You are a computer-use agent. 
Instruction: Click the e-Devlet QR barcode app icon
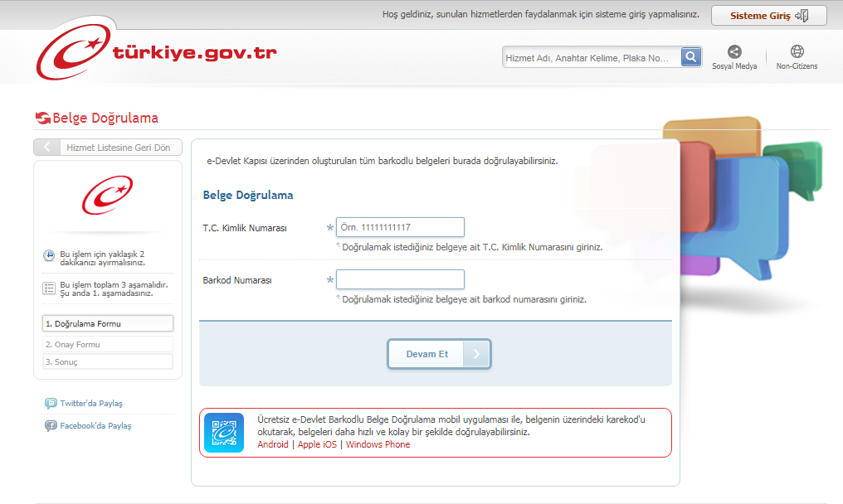pyautogui.click(x=224, y=433)
